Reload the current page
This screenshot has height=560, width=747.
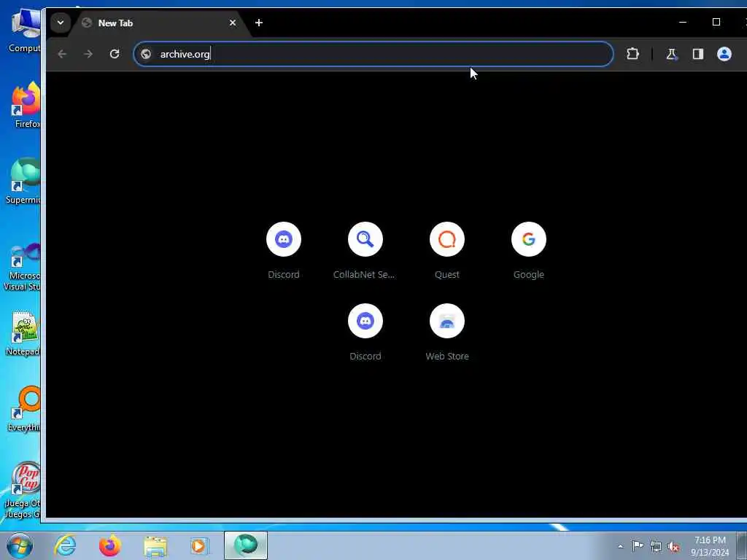tap(115, 54)
